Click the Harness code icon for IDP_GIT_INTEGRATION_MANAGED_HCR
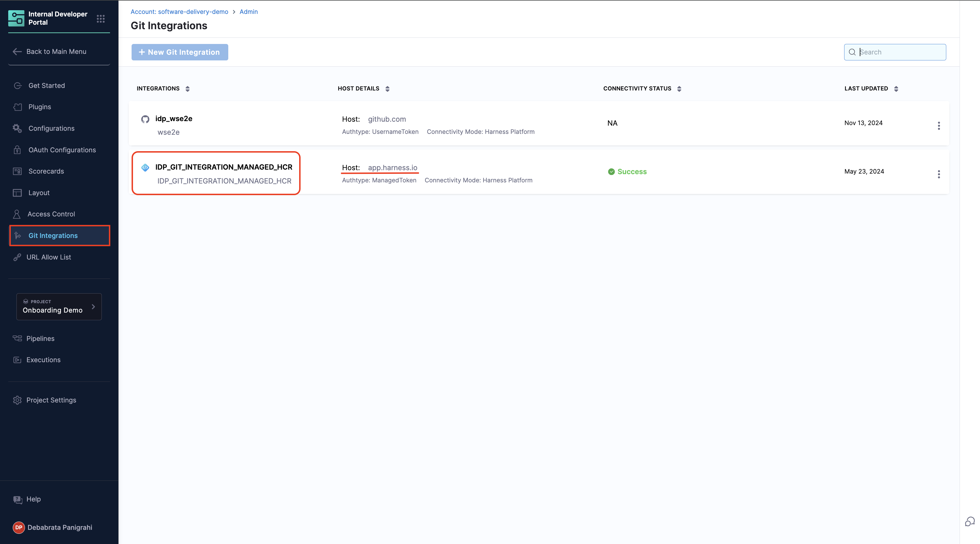This screenshot has height=544, width=980. tap(145, 167)
